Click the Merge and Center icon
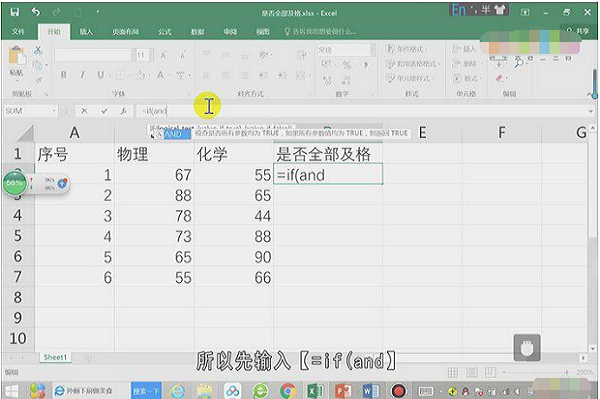This screenshot has width=600, height=399. pos(301,75)
